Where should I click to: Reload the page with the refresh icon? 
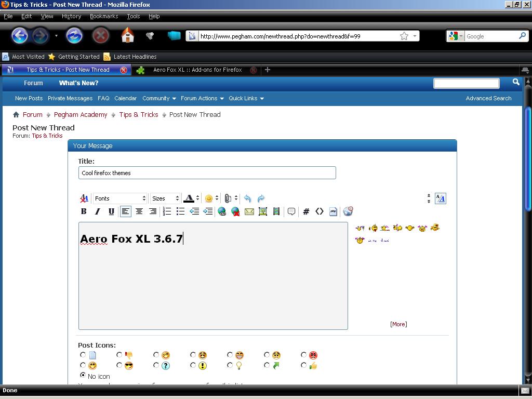point(74,36)
